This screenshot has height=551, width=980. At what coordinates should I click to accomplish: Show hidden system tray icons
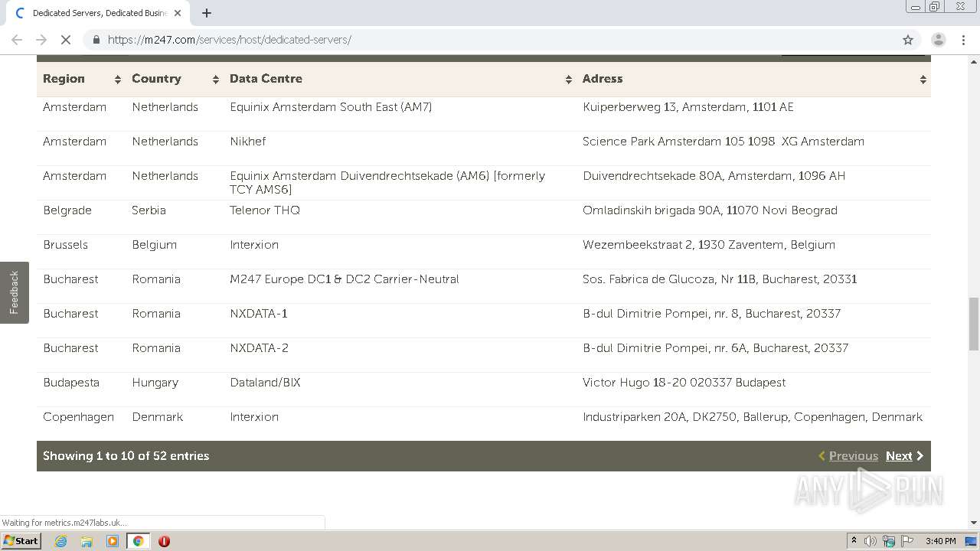[854, 541]
